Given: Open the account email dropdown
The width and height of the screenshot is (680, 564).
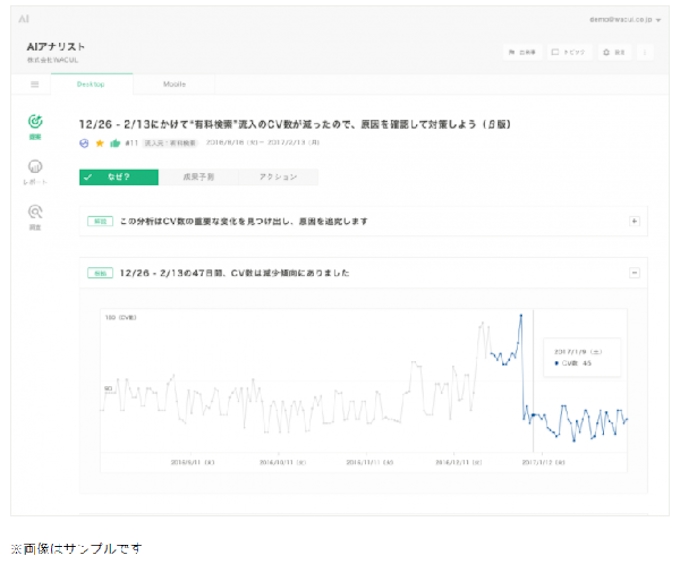Looking at the screenshot, I should [626, 19].
